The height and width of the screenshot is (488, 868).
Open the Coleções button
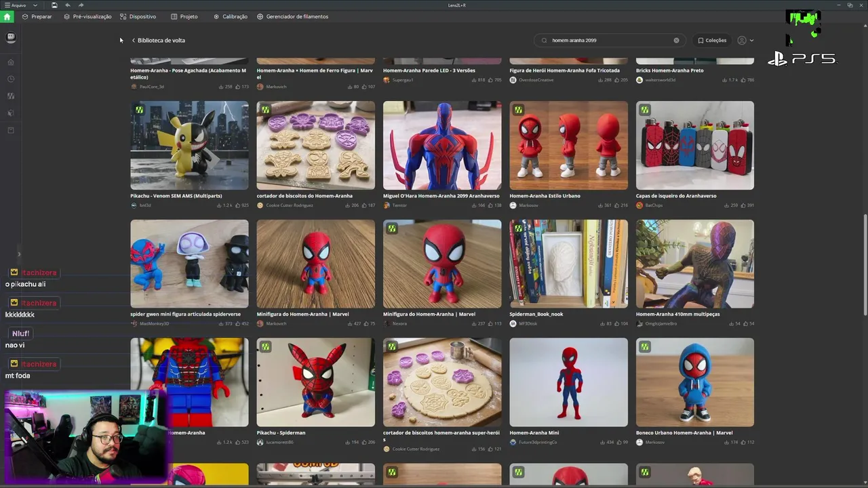pyautogui.click(x=712, y=40)
